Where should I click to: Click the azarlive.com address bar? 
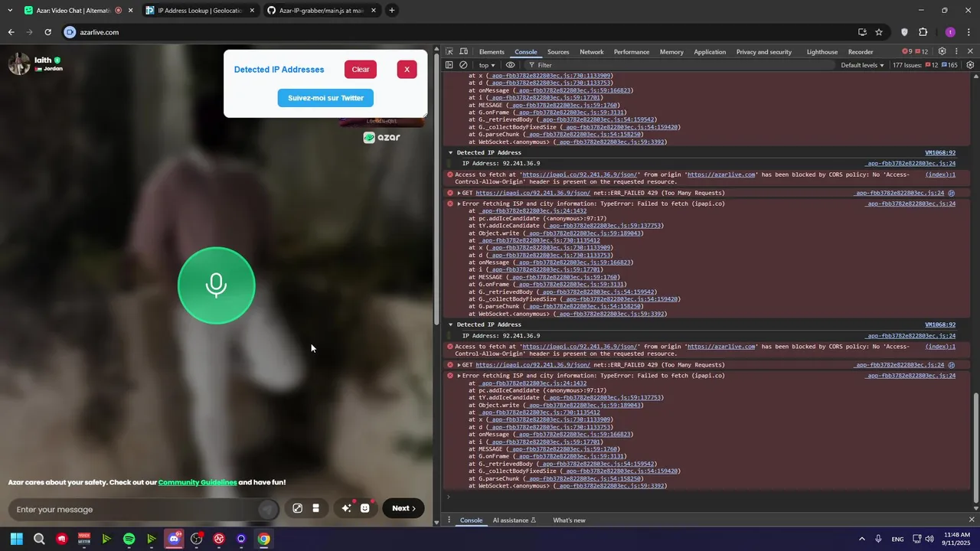[x=459, y=32]
